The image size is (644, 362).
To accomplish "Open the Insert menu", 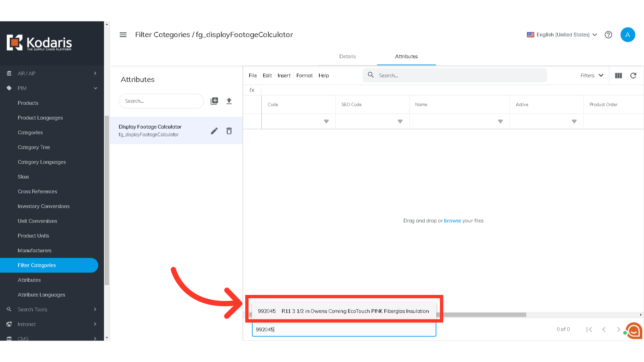I will click(284, 75).
